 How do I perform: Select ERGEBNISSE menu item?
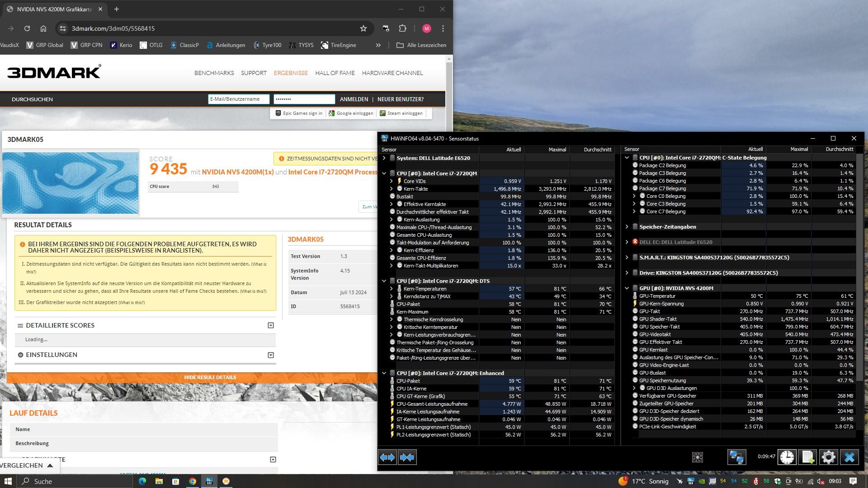(x=291, y=73)
